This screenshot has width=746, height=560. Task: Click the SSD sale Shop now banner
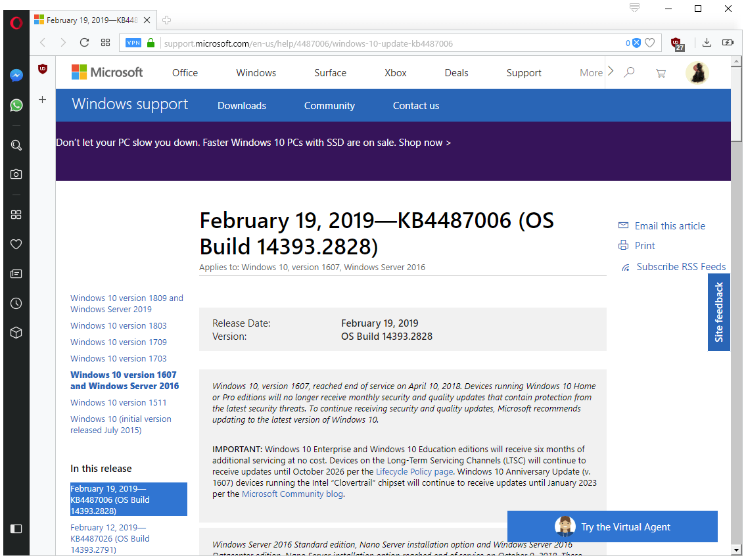pos(254,143)
